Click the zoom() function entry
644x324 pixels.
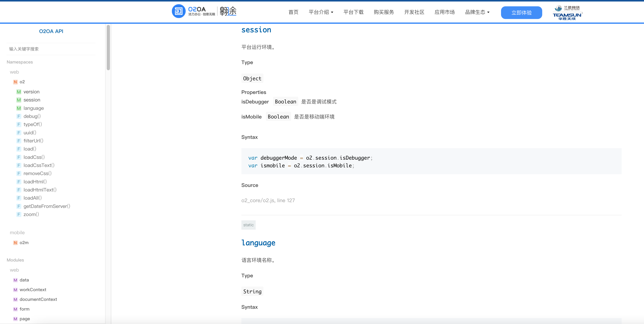[x=31, y=214]
